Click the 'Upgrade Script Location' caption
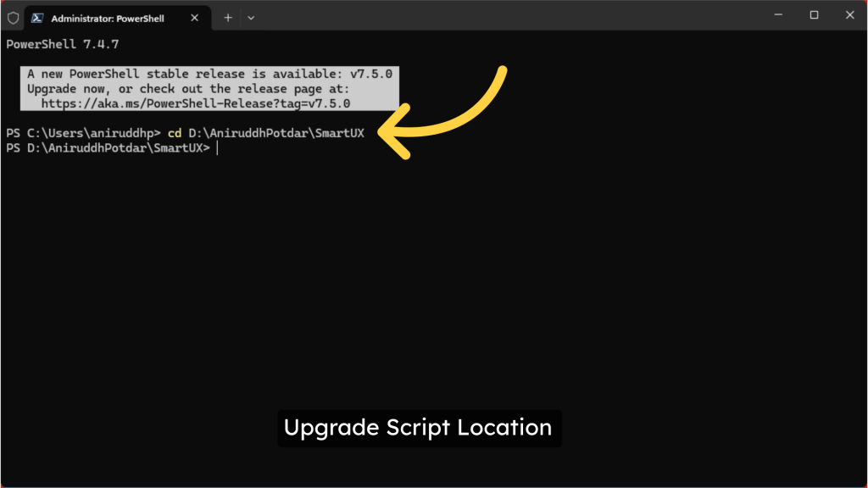The width and height of the screenshot is (868, 488). (418, 428)
